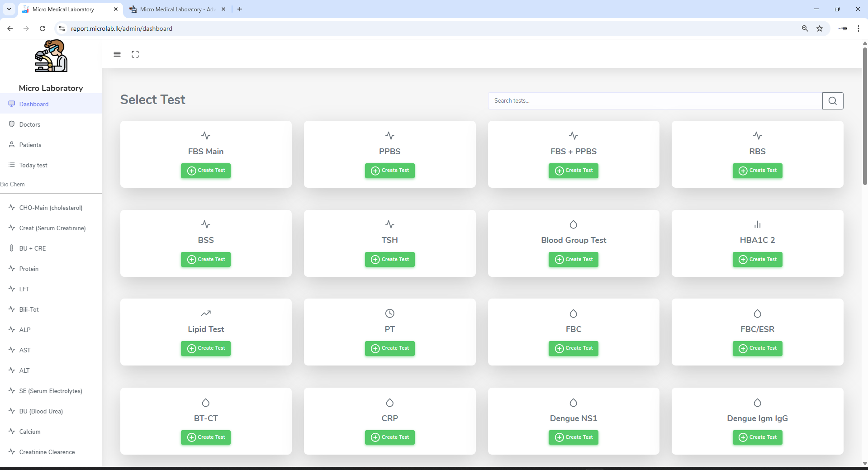868x470 pixels.
Task: Expand the tab search dropdown arrow
Action: tap(9, 9)
